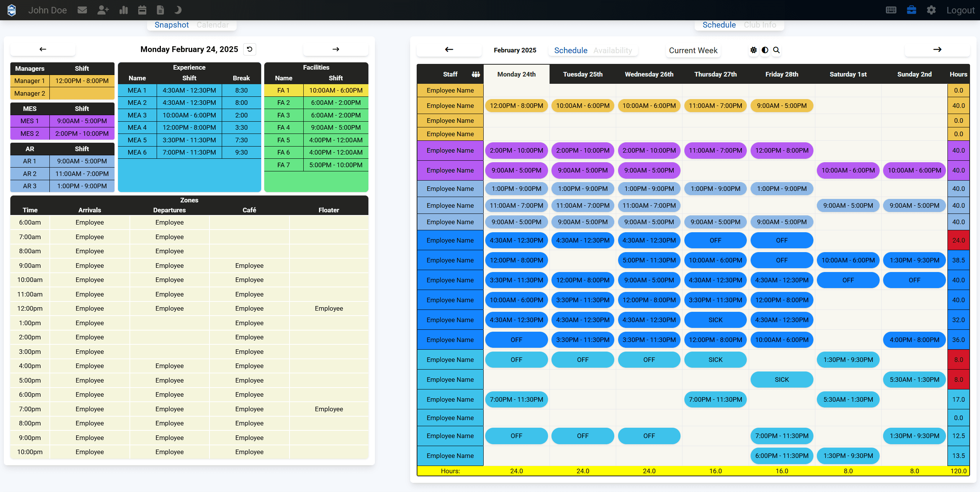Switch the schedule view to Availability
Viewport: 980px width, 492px height.
click(x=612, y=50)
